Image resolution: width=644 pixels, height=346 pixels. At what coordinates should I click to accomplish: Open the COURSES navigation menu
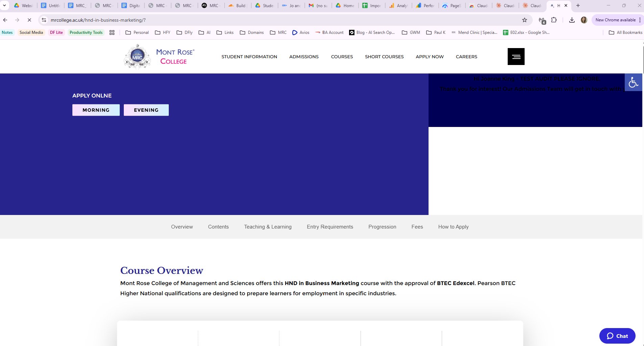[x=342, y=57]
